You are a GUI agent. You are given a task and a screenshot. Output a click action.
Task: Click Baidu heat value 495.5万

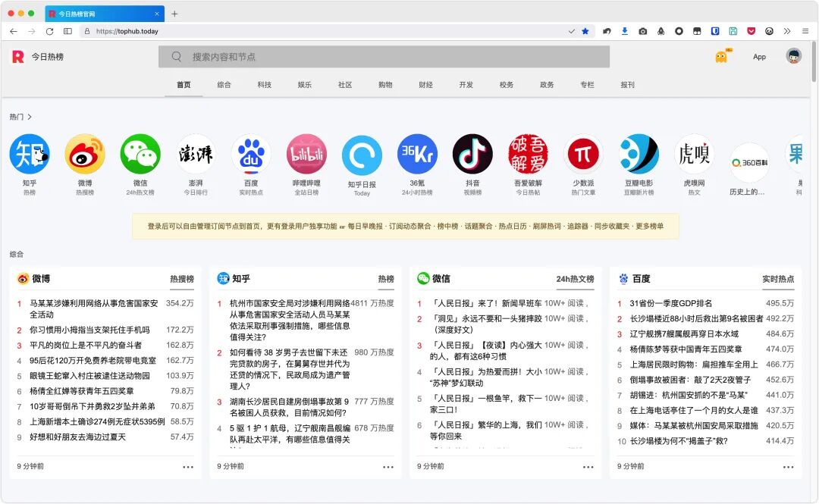780,303
